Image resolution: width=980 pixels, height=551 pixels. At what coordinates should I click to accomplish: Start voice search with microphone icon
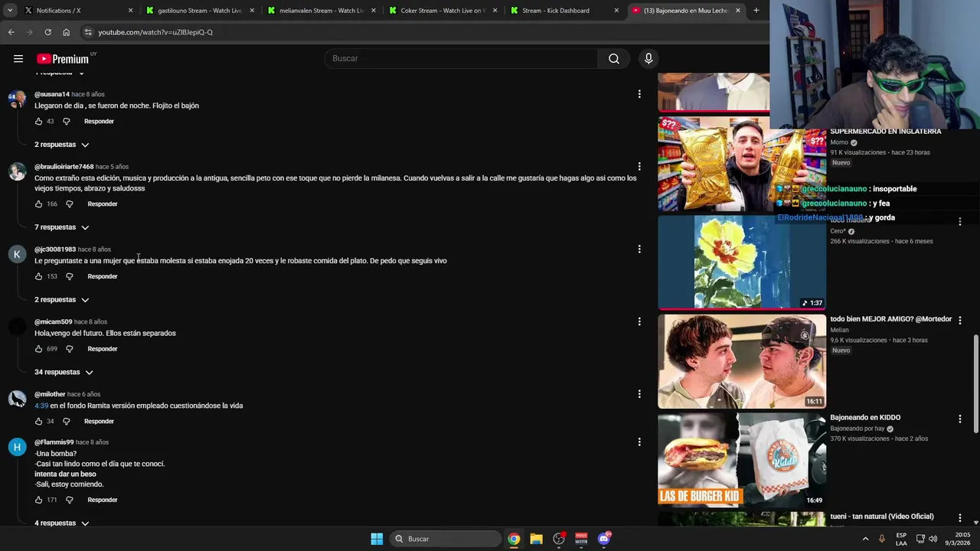648,59
